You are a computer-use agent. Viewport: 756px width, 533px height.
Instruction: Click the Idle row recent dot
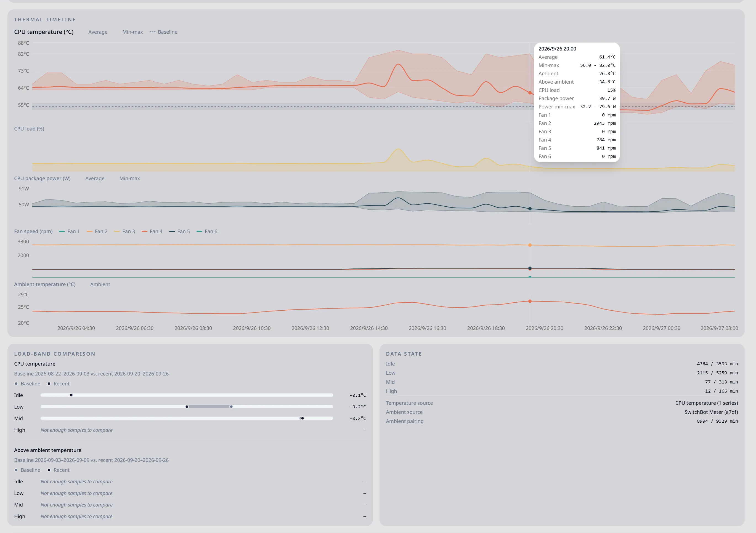pyautogui.click(x=71, y=395)
